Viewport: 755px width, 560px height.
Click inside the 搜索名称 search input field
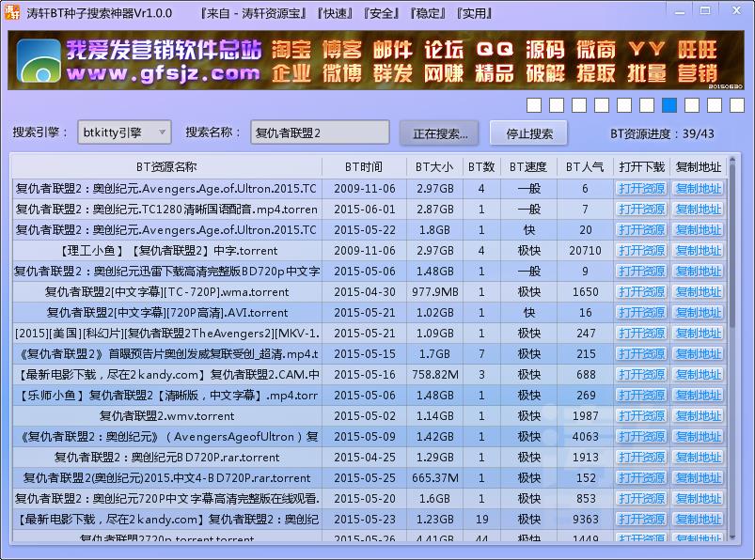(320, 132)
